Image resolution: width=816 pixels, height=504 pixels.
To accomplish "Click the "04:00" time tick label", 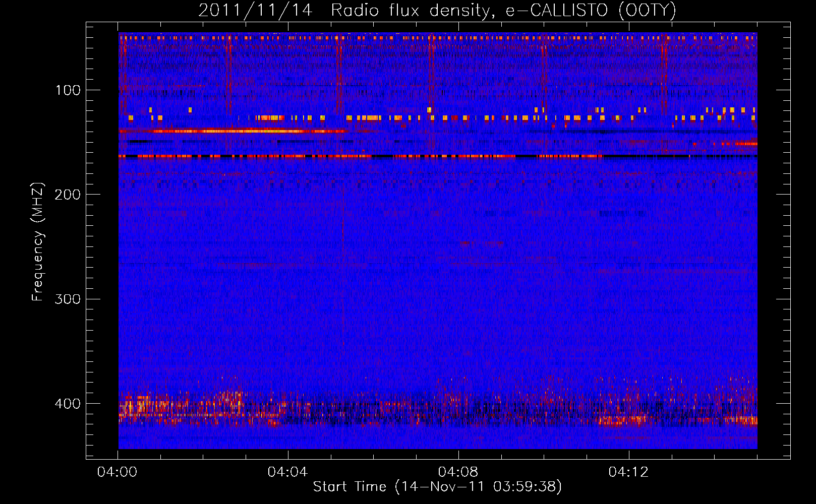I will (118, 472).
